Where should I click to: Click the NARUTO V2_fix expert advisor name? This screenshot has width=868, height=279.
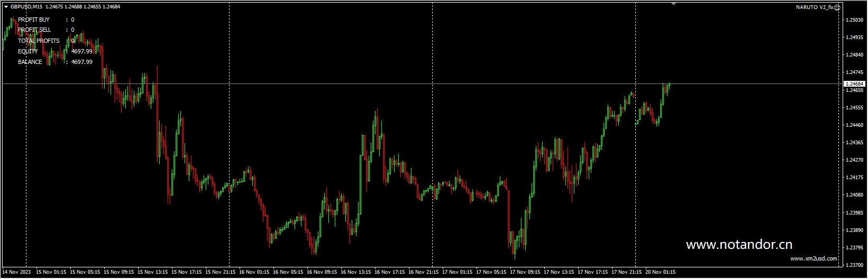tap(815, 7)
